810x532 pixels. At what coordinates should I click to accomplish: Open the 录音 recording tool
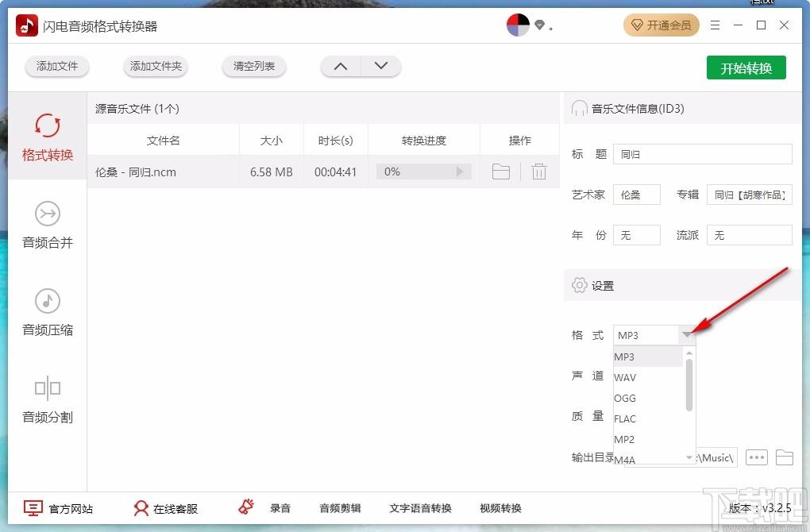[x=280, y=508]
